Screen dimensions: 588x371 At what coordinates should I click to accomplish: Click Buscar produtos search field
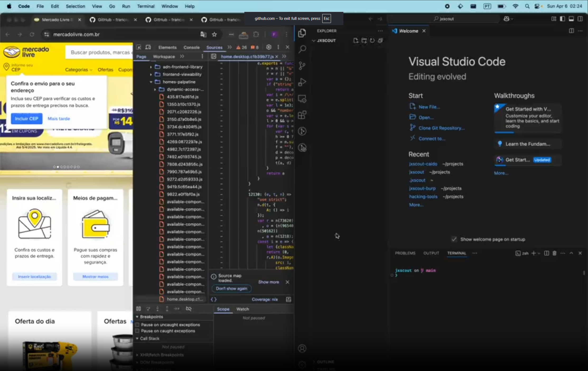99,52
